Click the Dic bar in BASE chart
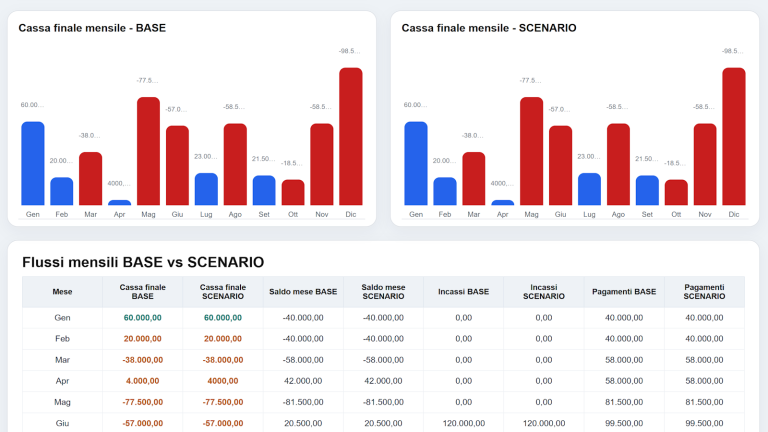This screenshot has width=768, height=432. click(x=350, y=136)
